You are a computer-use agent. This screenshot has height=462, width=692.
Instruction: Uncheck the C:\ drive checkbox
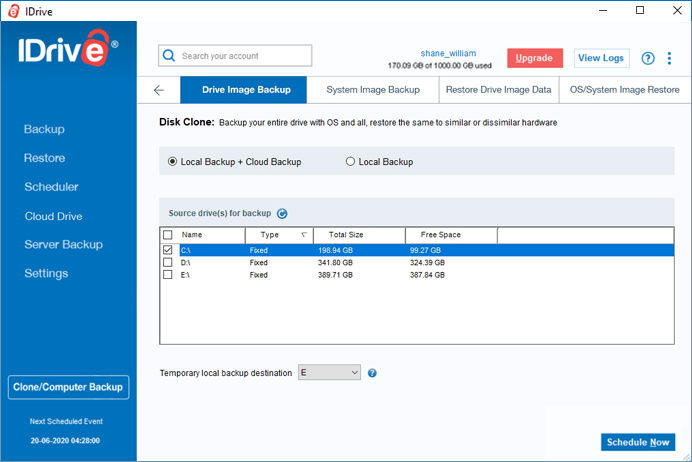(x=168, y=250)
